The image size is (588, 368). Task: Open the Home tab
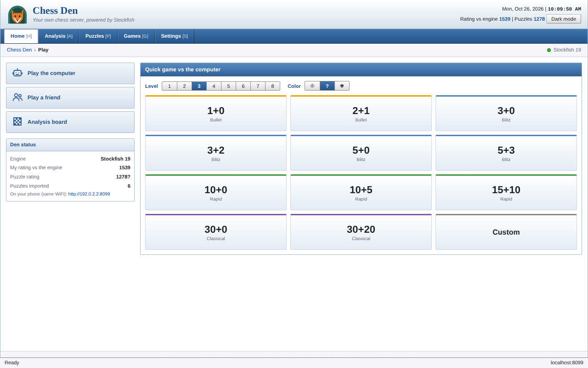(21, 36)
